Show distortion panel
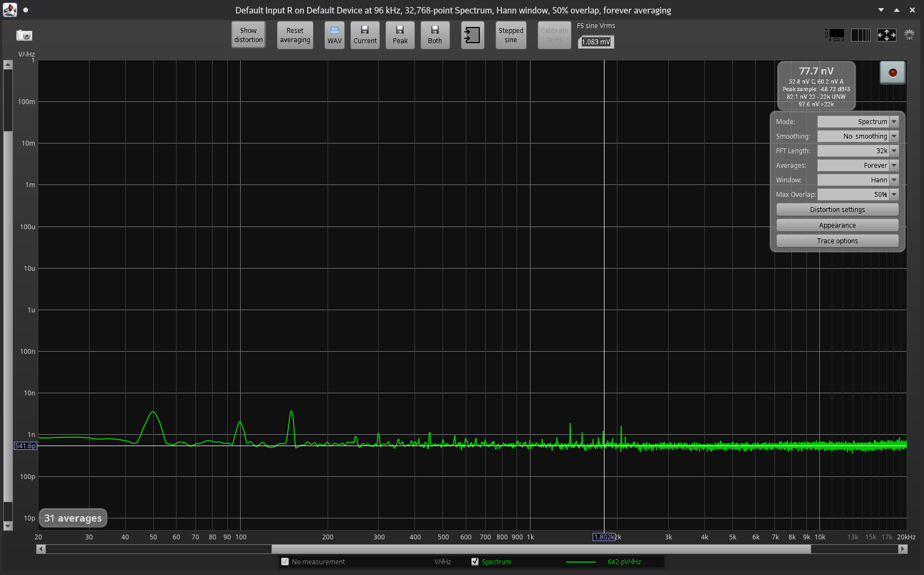Viewport: 924px width, 575px height. coord(248,35)
